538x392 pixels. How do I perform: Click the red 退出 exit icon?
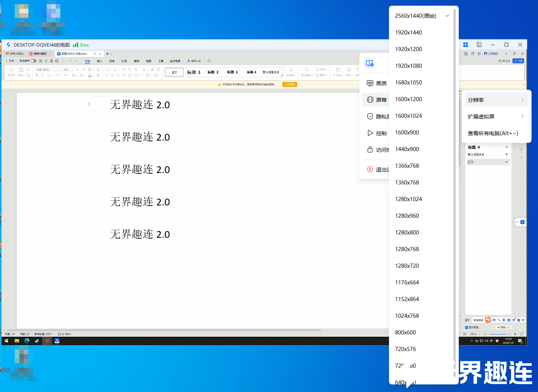370,169
